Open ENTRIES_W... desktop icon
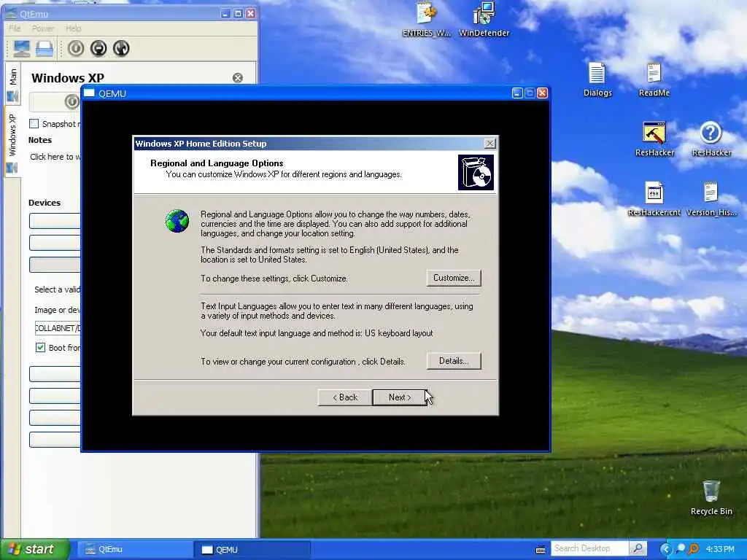Screen dimensions: 747x560 point(426,20)
